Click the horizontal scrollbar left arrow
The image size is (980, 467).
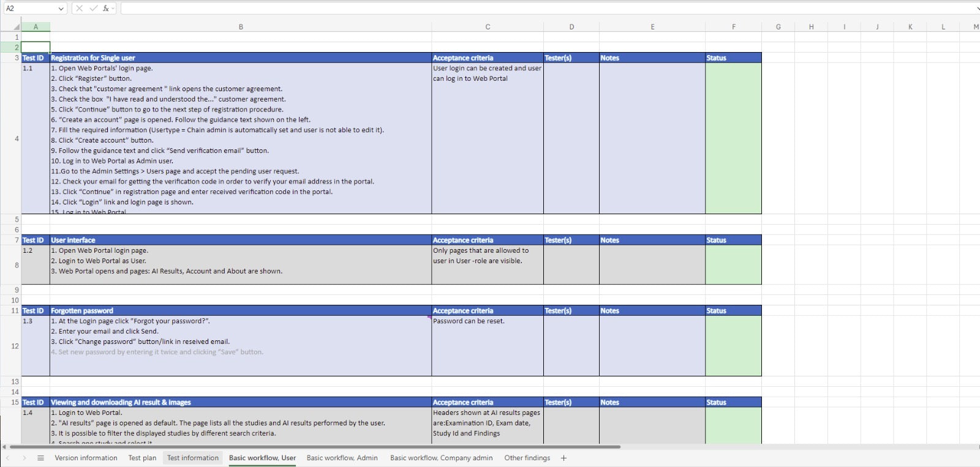tap(4, 447)
